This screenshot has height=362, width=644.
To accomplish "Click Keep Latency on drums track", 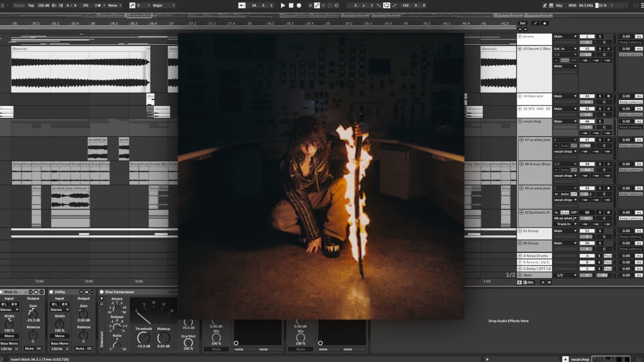I will (630, 42).
